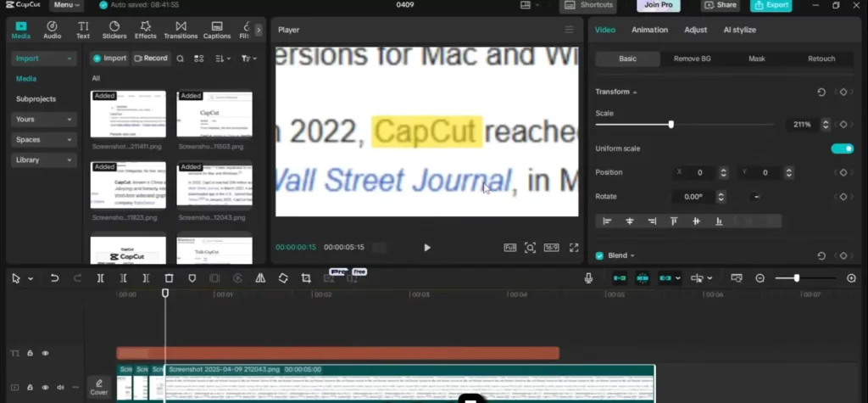
Task: Click the Full preview quality icon
Action: [x=509, y=248]
